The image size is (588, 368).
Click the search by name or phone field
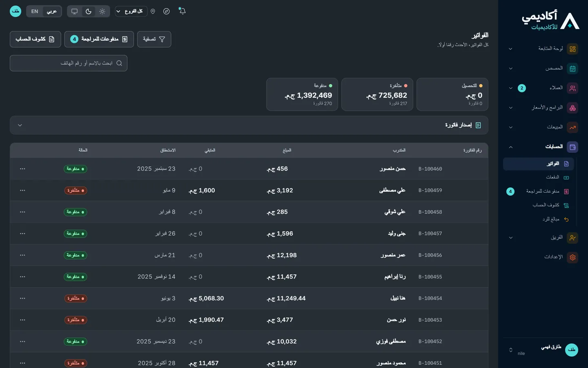coord(69,63)
